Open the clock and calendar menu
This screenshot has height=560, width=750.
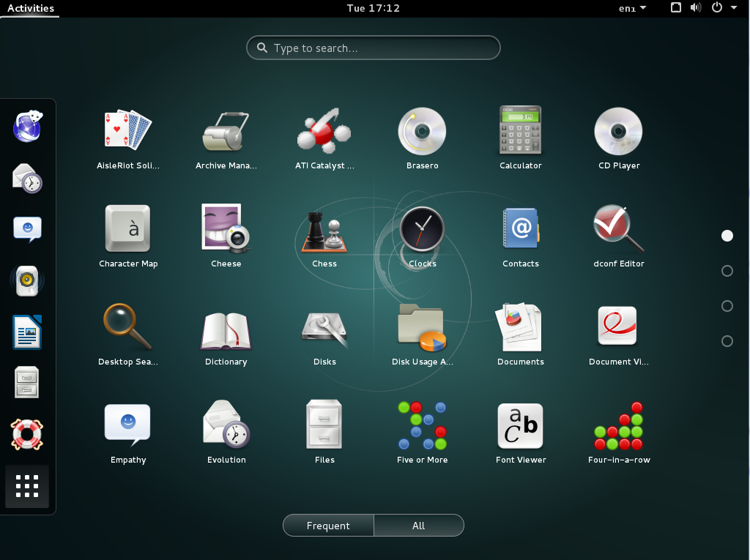(373, 8)
